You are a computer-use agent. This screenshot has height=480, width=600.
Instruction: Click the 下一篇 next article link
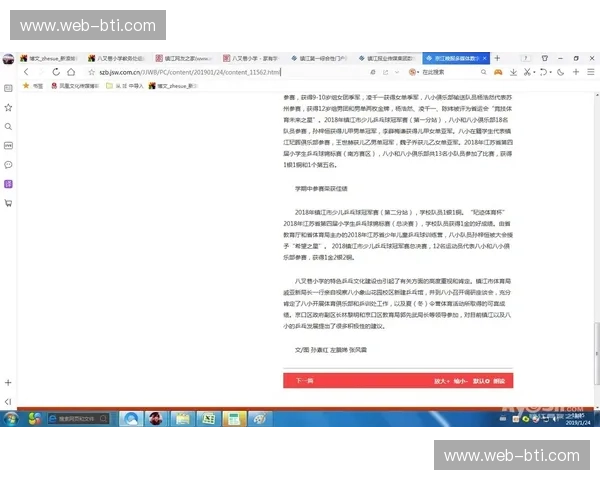[305, 381]
